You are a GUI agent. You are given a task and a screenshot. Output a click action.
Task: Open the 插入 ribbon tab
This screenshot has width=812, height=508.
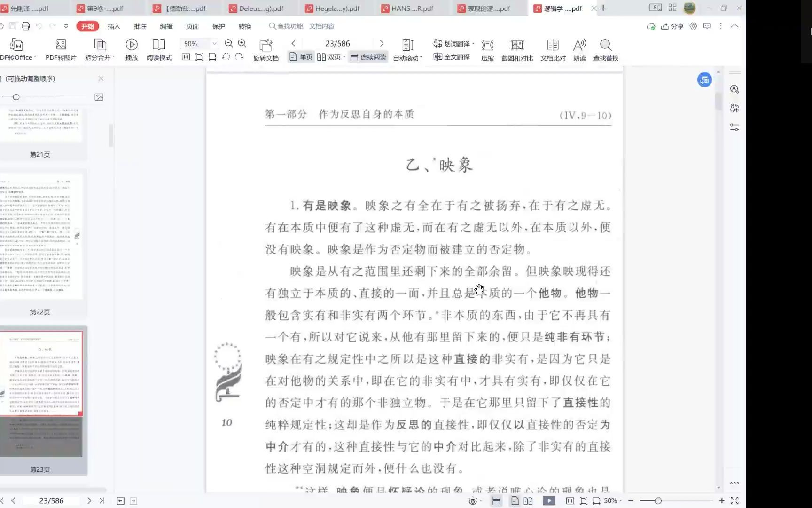pos(114,26)
